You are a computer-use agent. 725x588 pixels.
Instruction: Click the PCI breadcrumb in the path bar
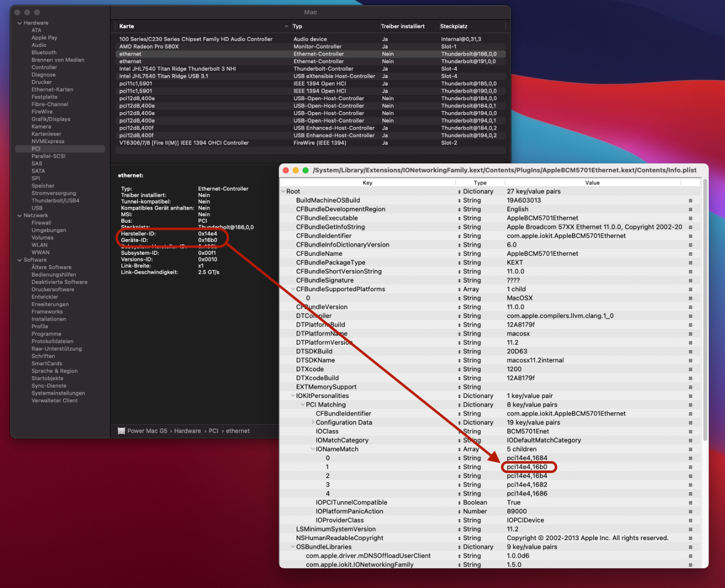(213, 431)
